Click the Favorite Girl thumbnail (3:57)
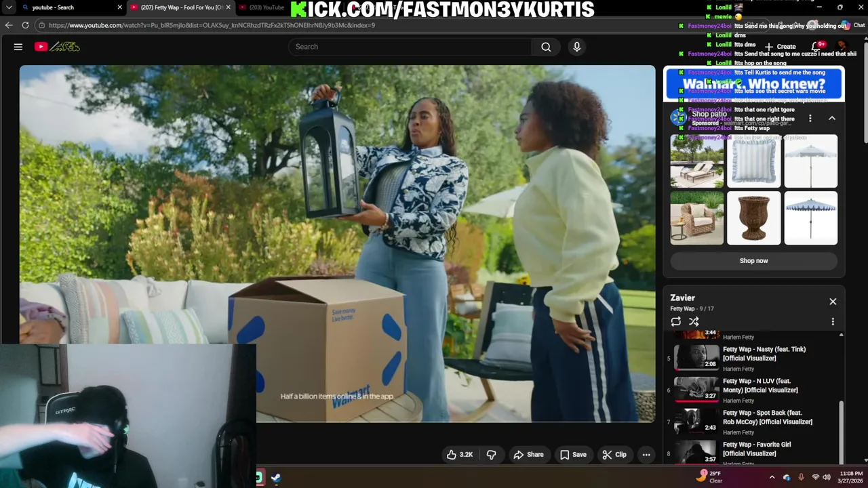 pos(696,451)
